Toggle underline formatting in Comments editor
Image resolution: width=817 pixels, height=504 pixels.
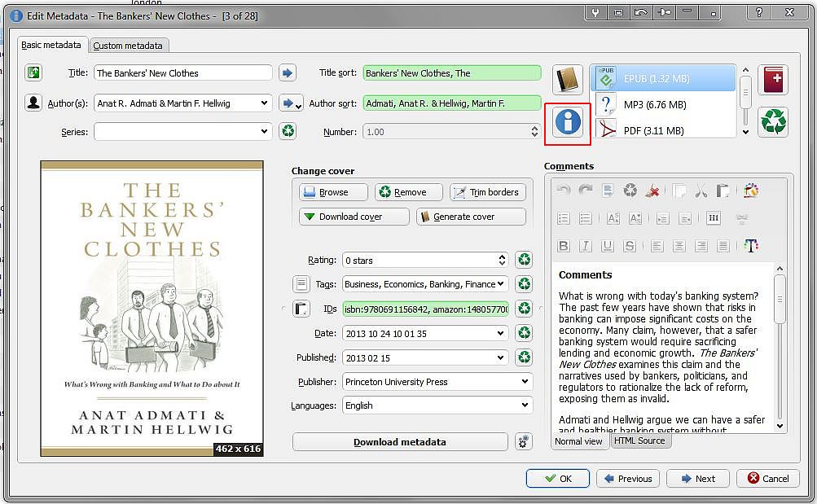(x=607, y=246)
